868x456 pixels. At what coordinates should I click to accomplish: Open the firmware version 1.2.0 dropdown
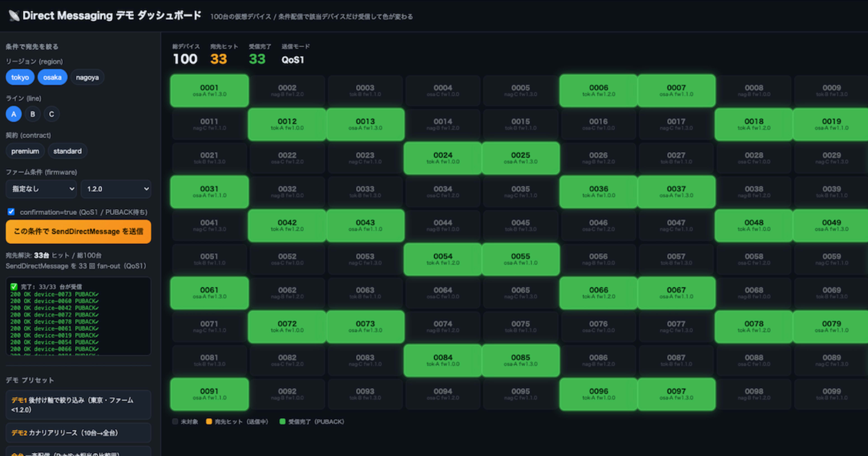(x=116, y=189)
